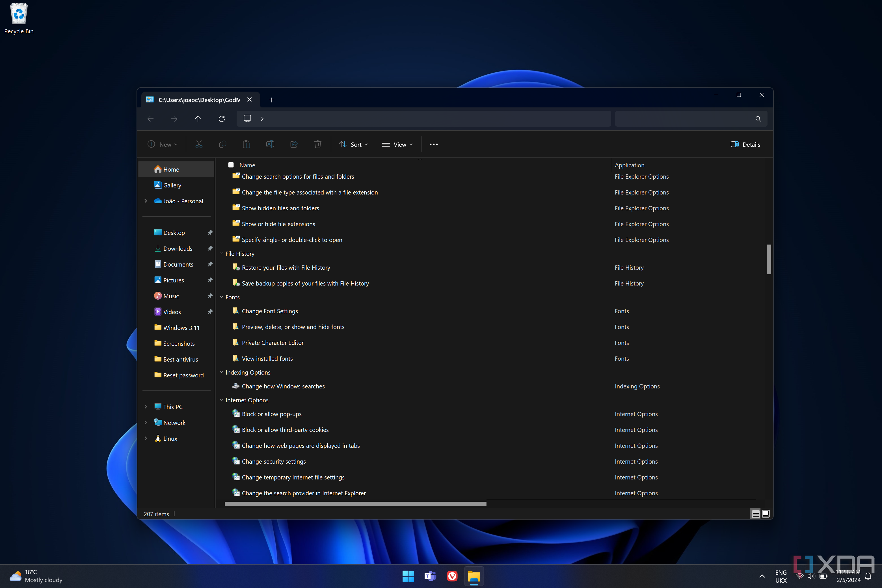Select Gallery in navigation pane
The height and width of the screenshot is (588, 882).
tap(176, 185)
